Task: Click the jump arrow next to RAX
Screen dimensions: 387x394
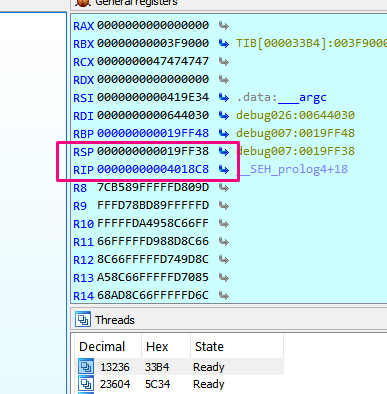Action: [224, 26]
